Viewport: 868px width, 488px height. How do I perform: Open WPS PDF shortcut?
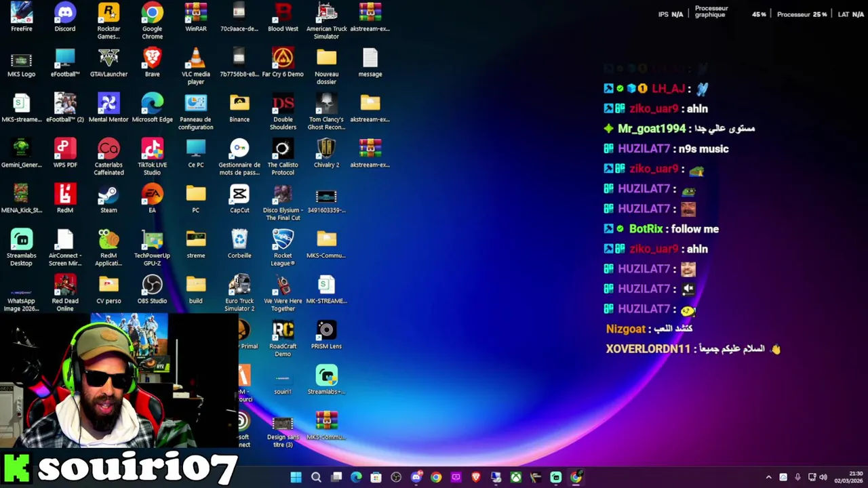tap(65, 154)
